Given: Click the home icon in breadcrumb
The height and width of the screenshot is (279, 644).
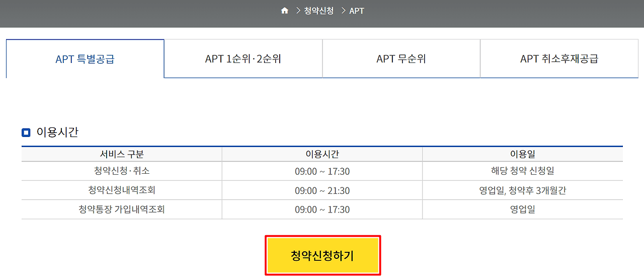Looking at the screenshot, I should pos(285,11).
